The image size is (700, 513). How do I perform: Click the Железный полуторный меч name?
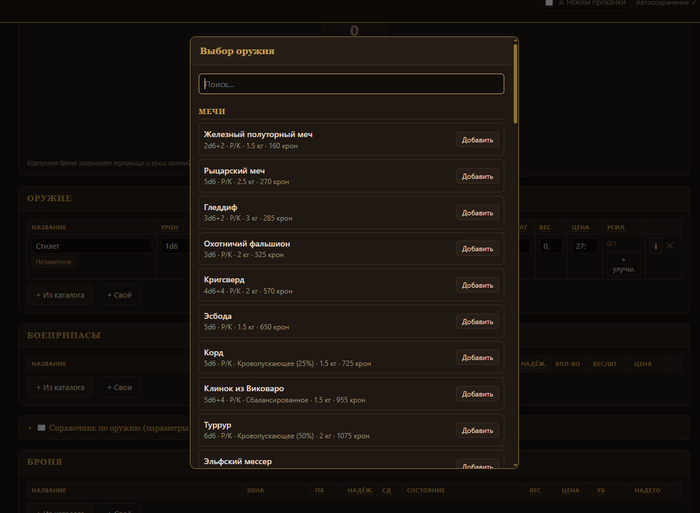(258, 134)
